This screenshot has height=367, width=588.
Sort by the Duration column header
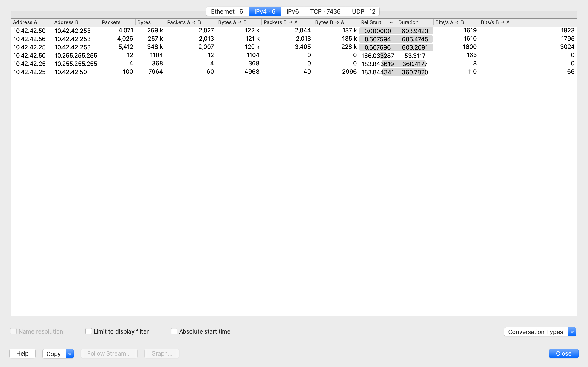pyautogui.click(x=408, y=22)
